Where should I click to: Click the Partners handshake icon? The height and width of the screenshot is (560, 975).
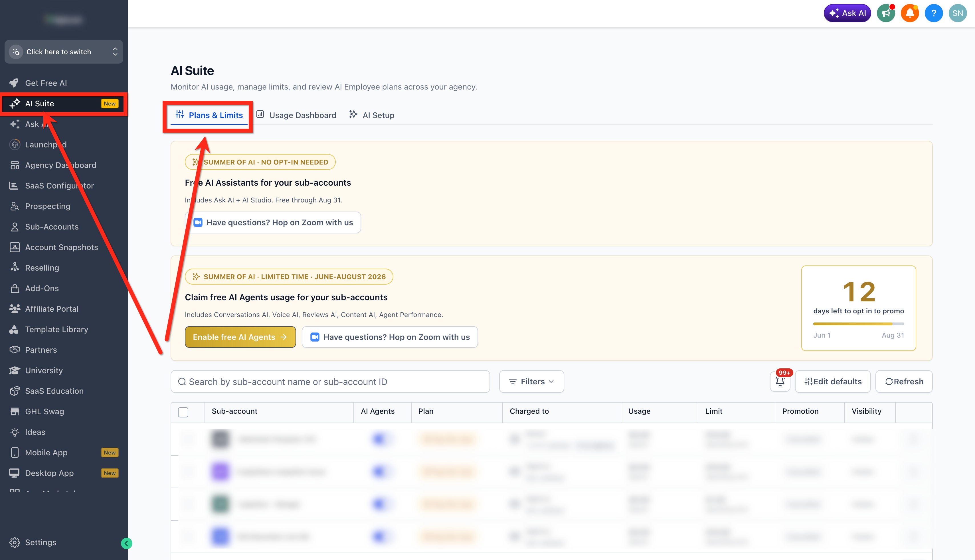point(15,350)
